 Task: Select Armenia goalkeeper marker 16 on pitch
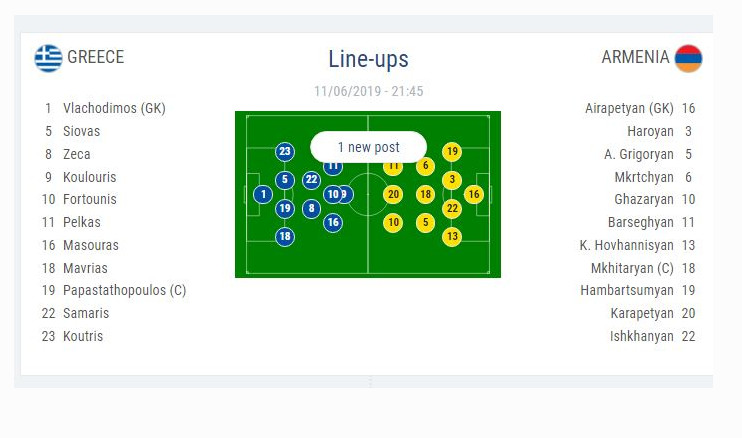tap(474, 194)
